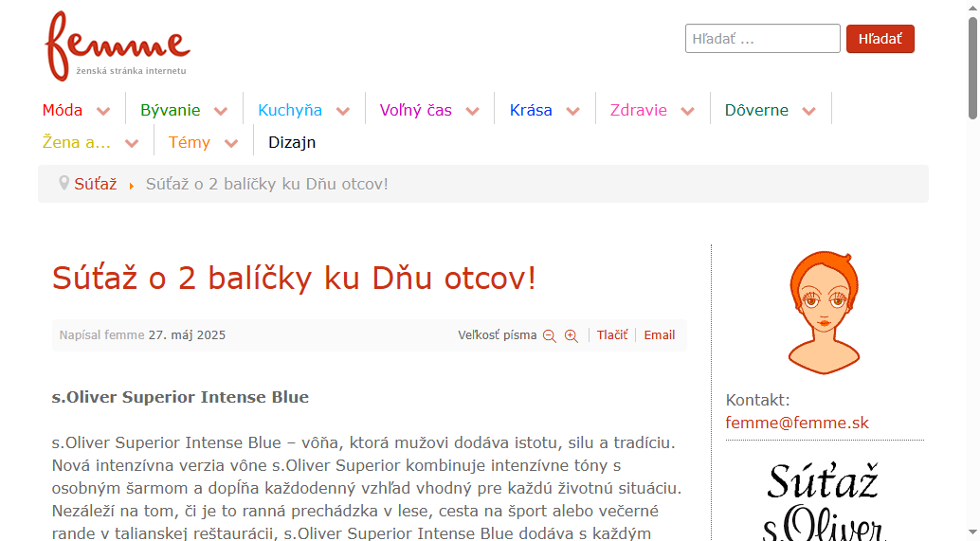Open the Móda menu item
This screenshot has height=541, width=980.
pyautogui.click(x=63, y=110)
